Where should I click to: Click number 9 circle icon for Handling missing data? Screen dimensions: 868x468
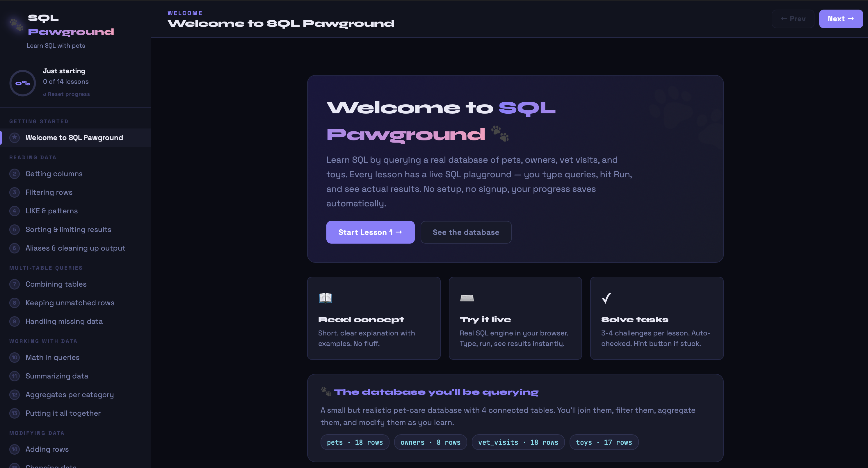[15, 321]
